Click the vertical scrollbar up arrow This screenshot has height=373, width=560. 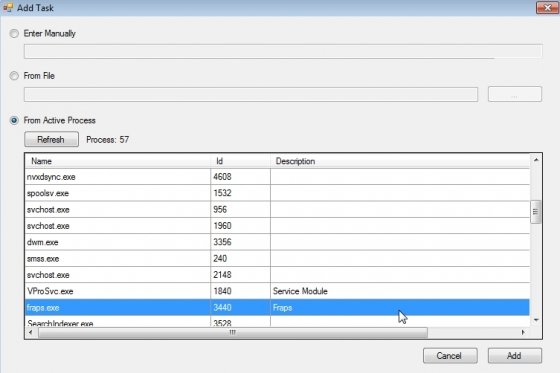click(x=536, y=160)
